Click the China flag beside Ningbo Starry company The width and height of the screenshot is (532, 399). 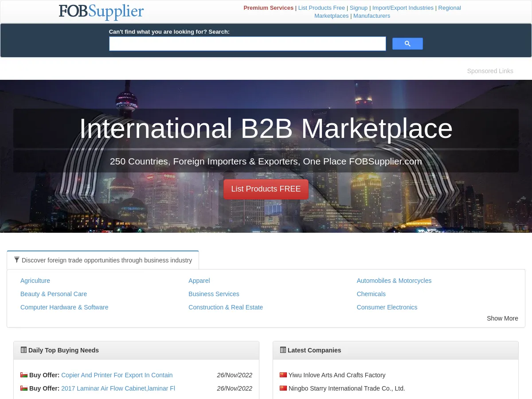click(283, 388)
